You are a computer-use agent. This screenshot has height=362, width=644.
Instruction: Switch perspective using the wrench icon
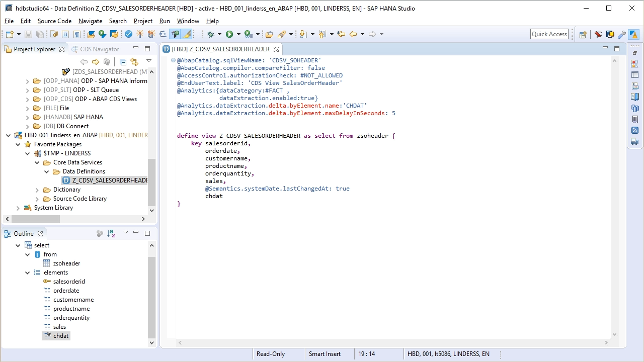(x=622, y=34)
